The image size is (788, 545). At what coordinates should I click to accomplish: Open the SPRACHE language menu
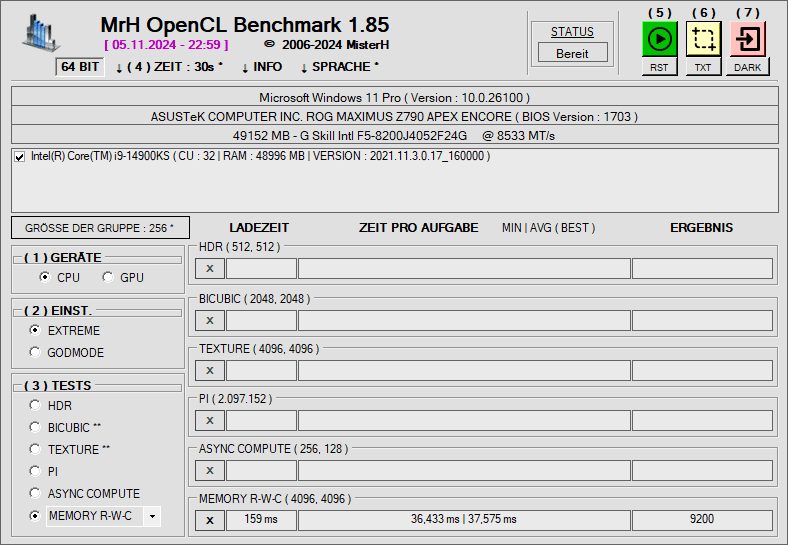(x=340, y=67)
